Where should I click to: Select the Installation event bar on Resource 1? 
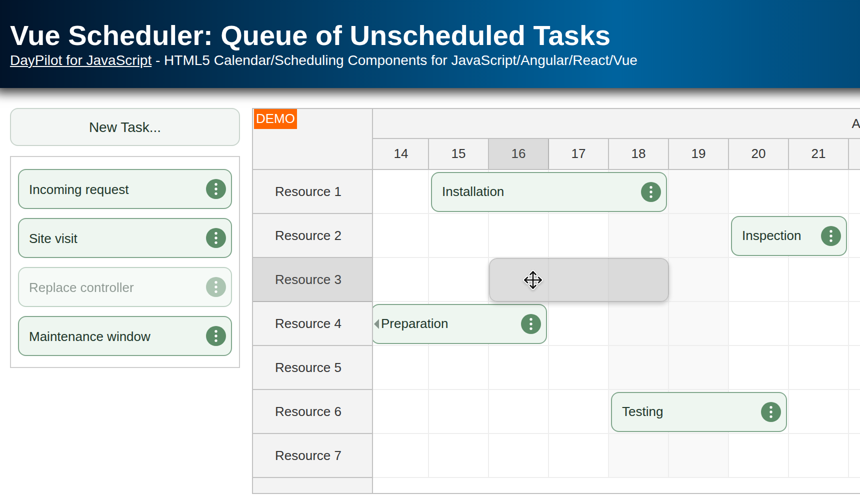(525, 191)
